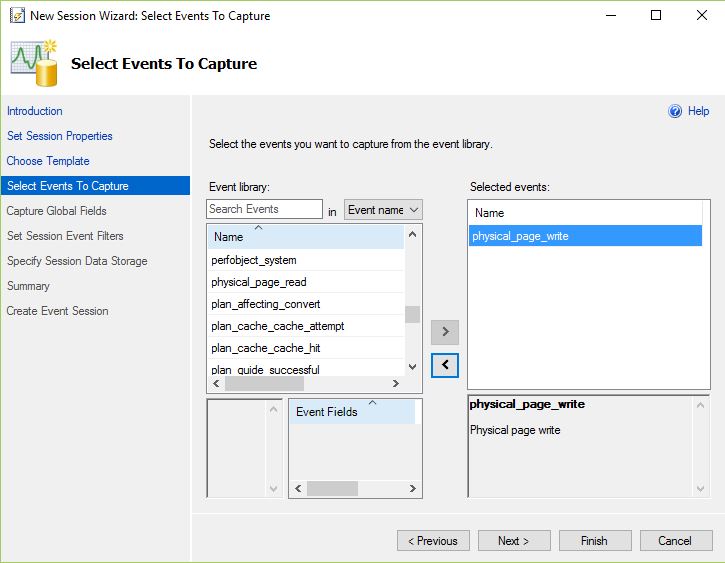Click the left-arrow remove event button

pos(444,365)
